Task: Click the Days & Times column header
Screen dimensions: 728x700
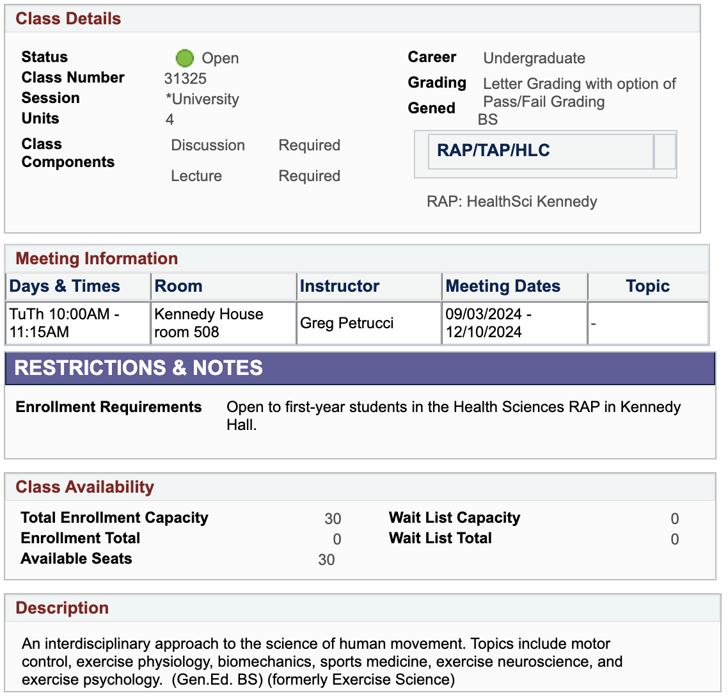Action: [x=65, y=286]
